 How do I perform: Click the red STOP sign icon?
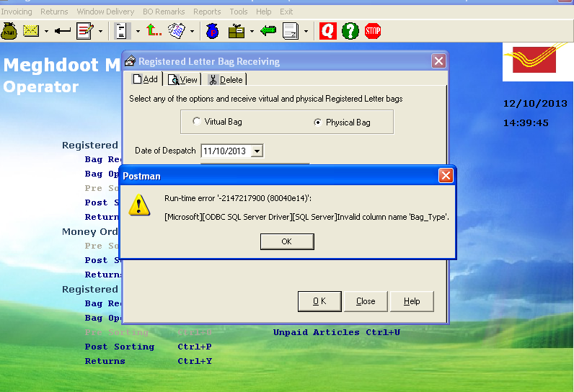[373, 31]
